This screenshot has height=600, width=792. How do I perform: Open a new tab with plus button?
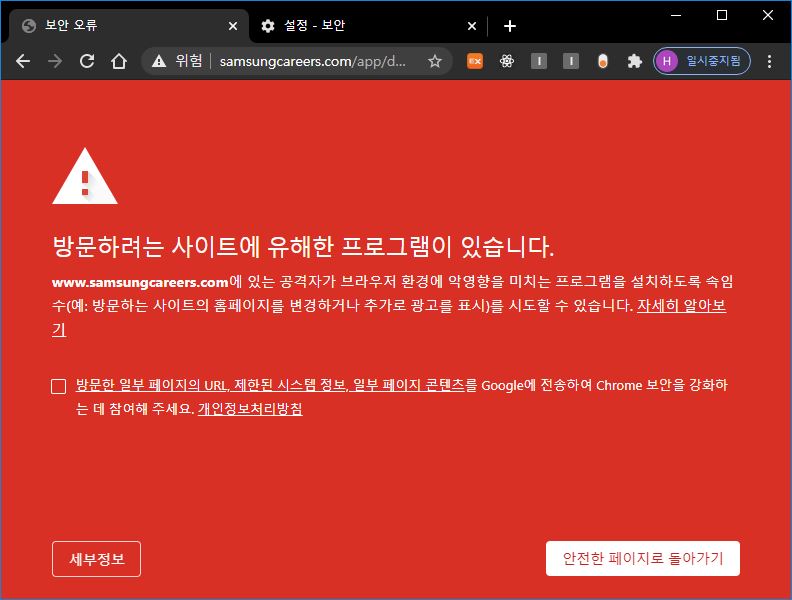pyautogui.click(x=510, y=26)
